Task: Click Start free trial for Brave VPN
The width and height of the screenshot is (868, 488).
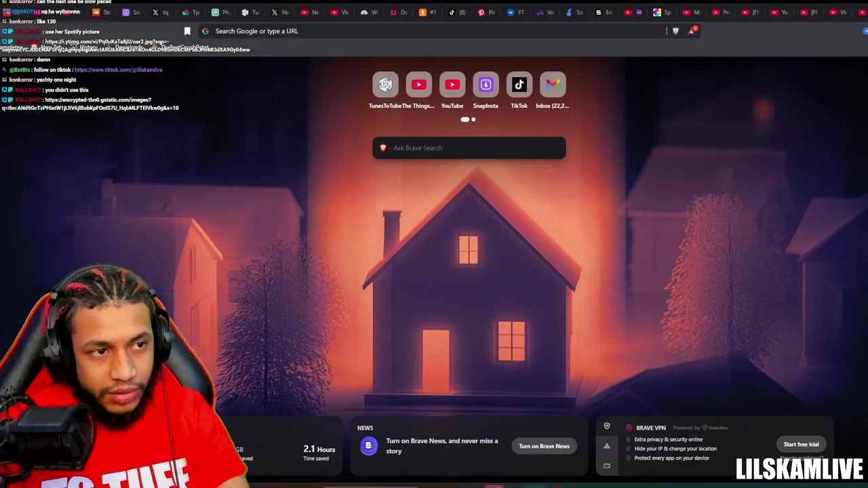Action: 801,445
